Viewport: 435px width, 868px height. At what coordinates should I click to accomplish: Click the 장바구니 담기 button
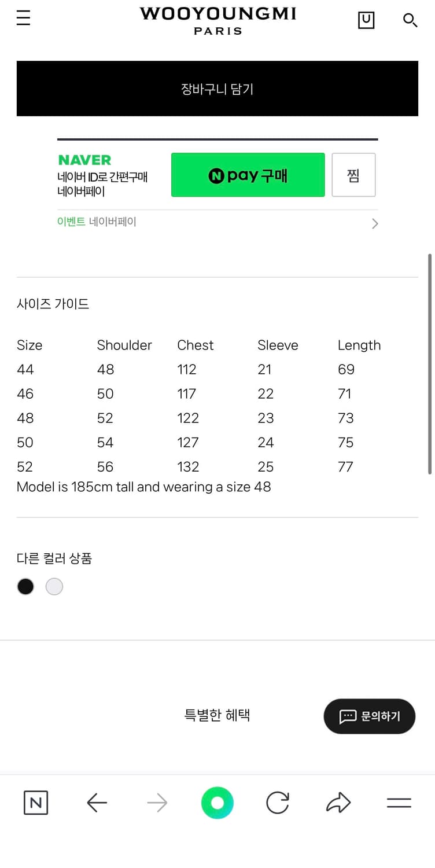pos(217,89)
